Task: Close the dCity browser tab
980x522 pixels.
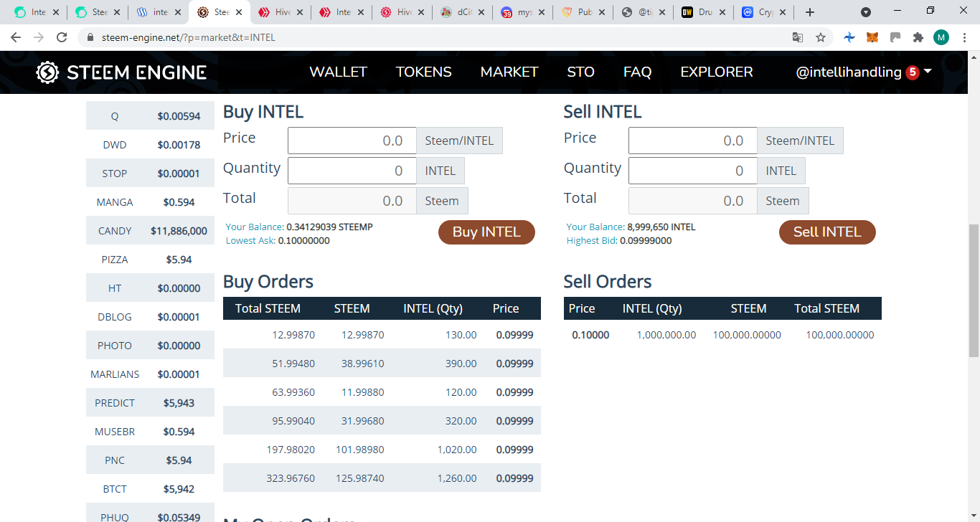Action: coord(480,12)
